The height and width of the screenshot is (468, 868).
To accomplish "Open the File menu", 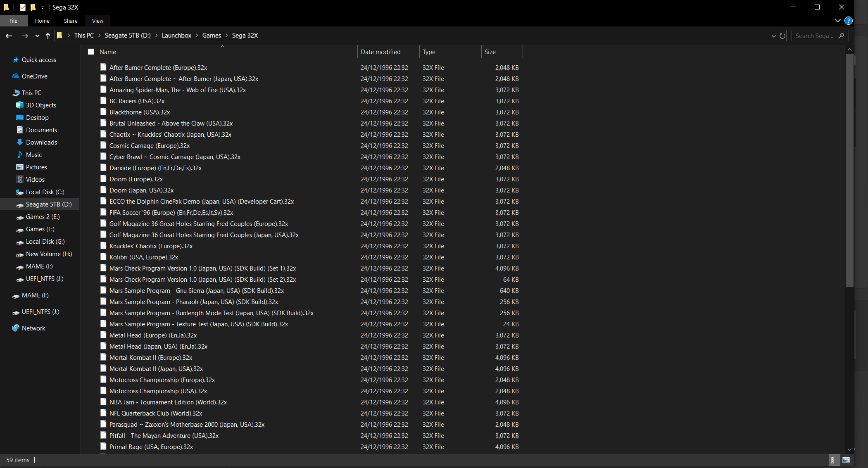I will coord(14,21).
